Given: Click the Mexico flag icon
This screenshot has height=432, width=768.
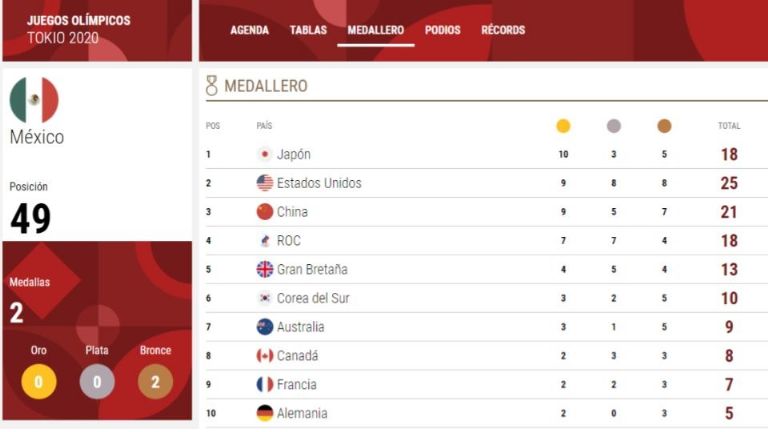Looking at the screenshot, I should click(x=34, y=100).
